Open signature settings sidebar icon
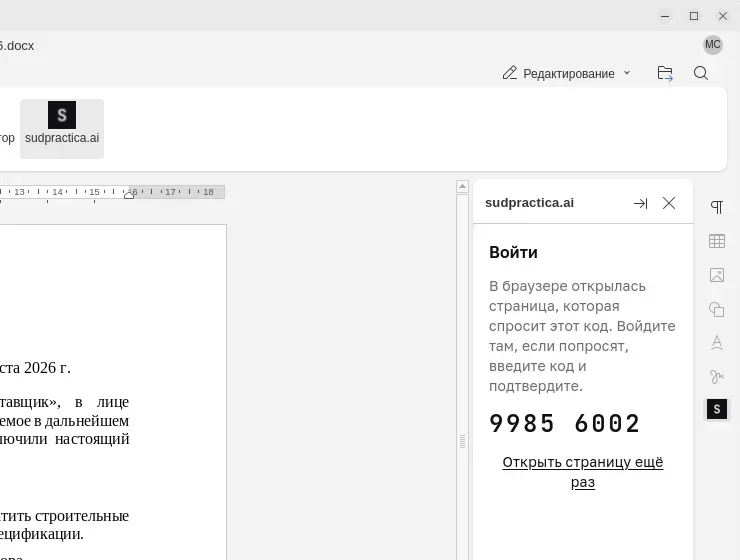The image size is (740, 560). [717, 376]
